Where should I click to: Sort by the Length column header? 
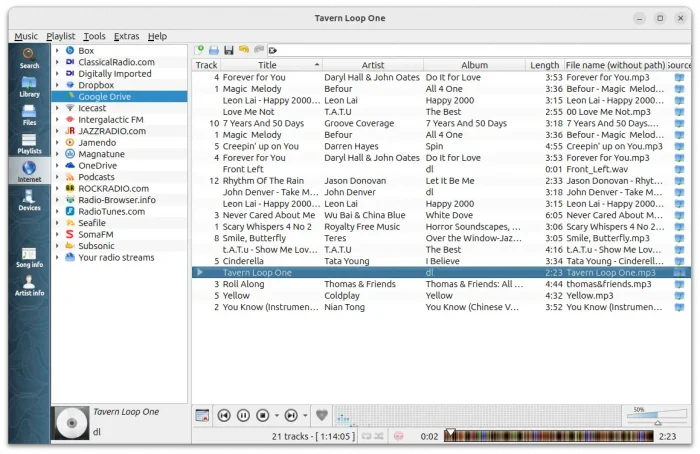pos(544,65)
